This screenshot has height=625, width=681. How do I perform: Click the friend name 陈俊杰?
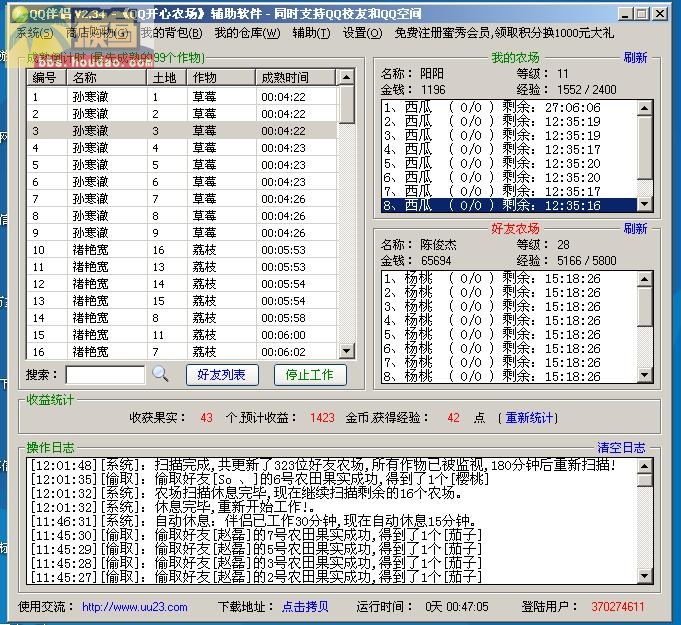point(438,245)
